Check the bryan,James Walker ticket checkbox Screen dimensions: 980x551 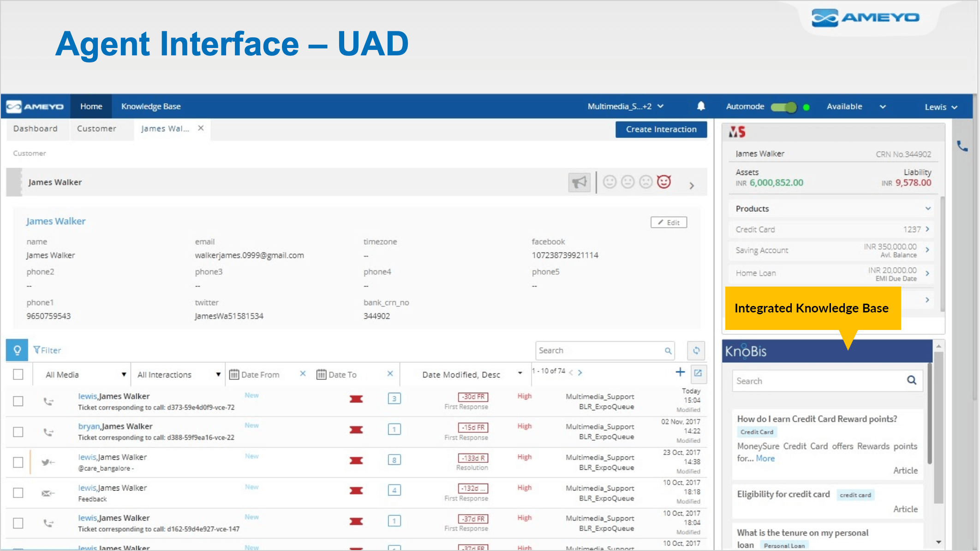[18, 432]
